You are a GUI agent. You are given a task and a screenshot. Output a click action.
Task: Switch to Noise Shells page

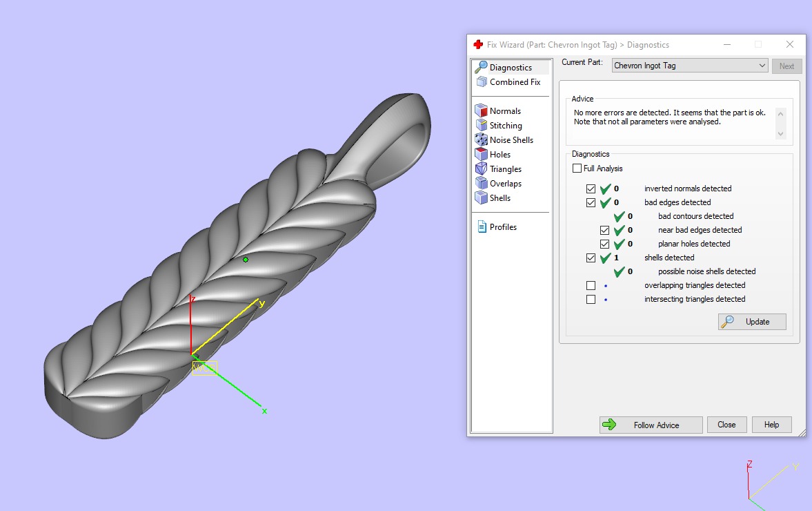click(511, 140)
